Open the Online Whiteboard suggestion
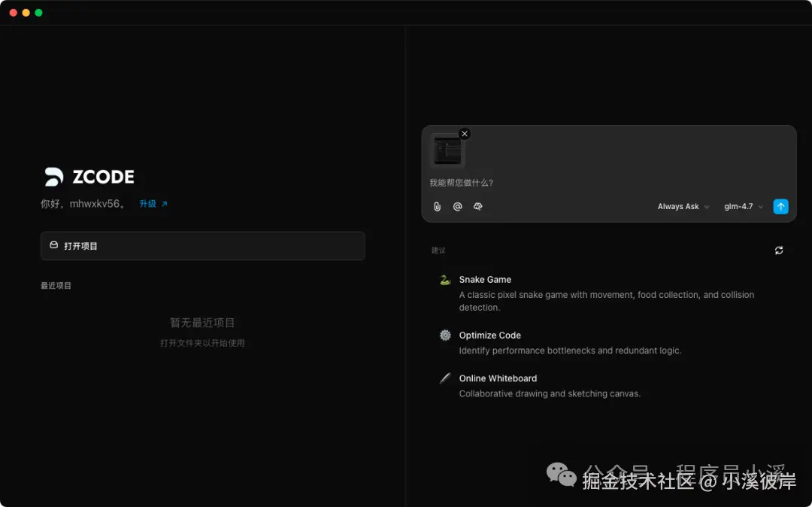 click(498, 378)
